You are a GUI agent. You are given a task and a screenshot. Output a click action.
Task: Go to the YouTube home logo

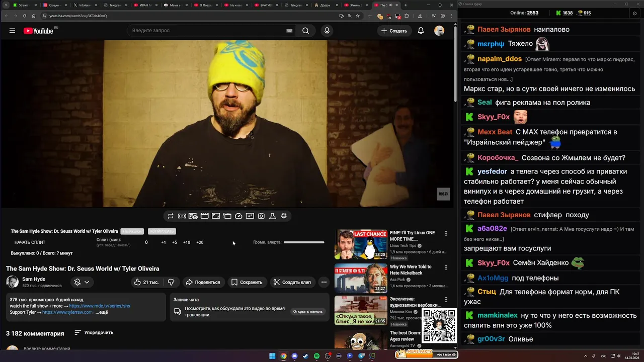tap(38, 31)
